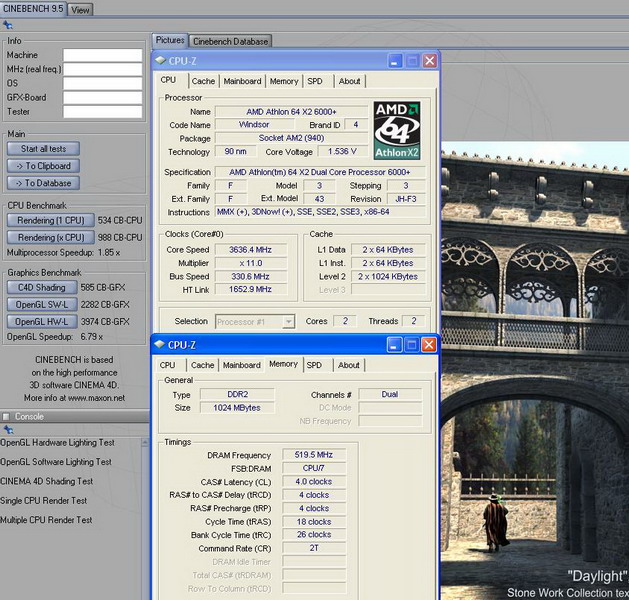Click the lower CPU-Z window title icon

(x=160, y=345)
